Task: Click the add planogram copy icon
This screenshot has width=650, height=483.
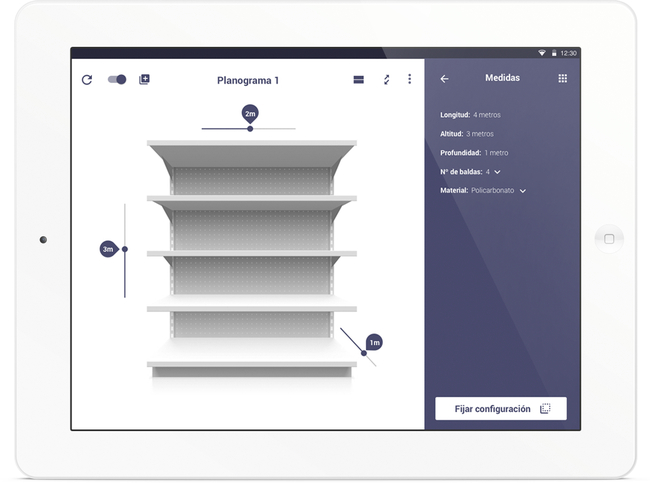Action: pyautogui.click(x=144, y=79)
